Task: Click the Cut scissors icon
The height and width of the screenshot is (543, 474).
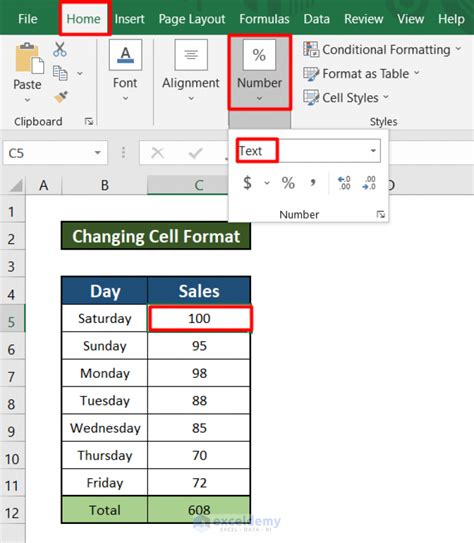Action: tap(60, 49)
